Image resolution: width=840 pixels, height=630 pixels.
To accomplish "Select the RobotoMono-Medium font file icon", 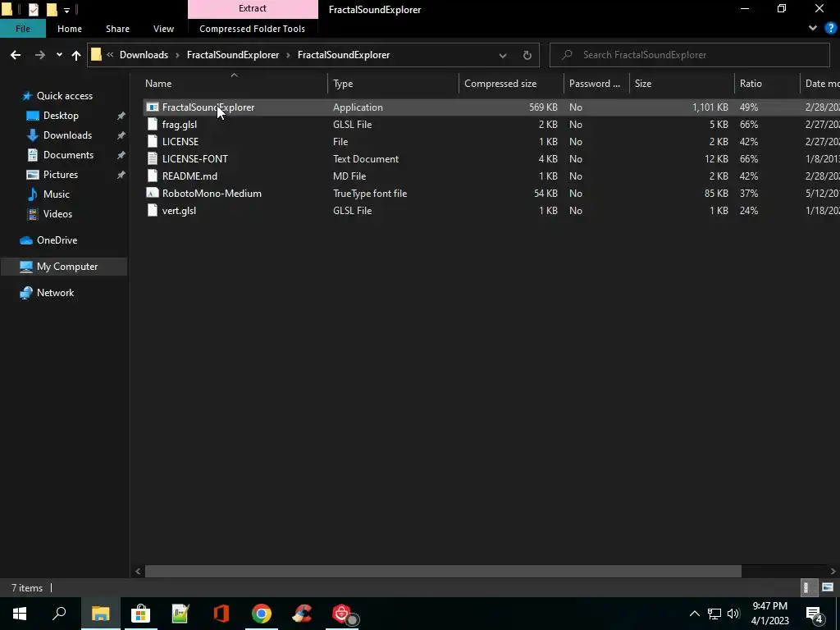I will (153, 194).
